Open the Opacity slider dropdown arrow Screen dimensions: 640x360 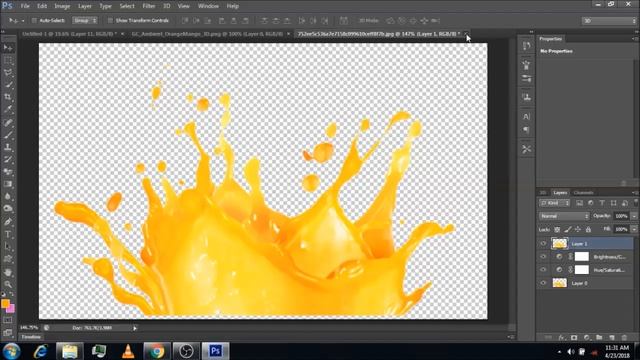[634, 216]
